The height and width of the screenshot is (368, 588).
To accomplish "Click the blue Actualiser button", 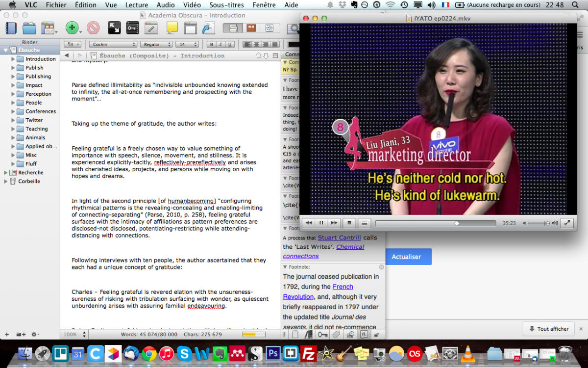I will [406, 257].
